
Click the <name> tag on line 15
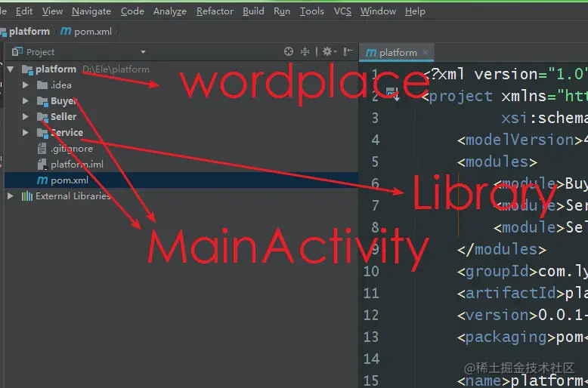(x=484, y=381)
